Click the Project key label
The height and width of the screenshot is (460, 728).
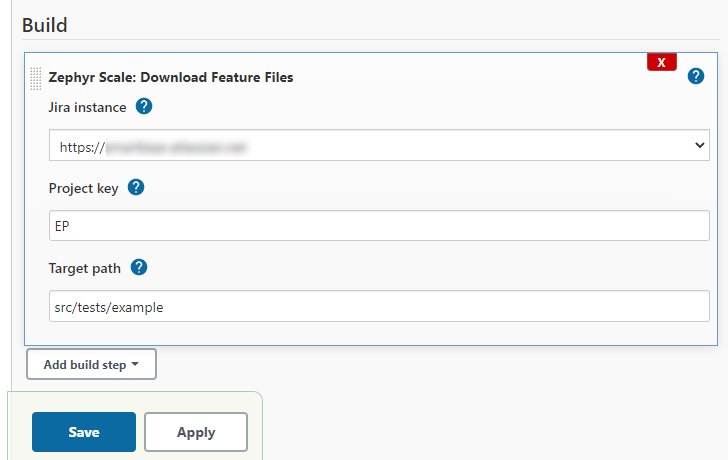(x=83, y=188)
